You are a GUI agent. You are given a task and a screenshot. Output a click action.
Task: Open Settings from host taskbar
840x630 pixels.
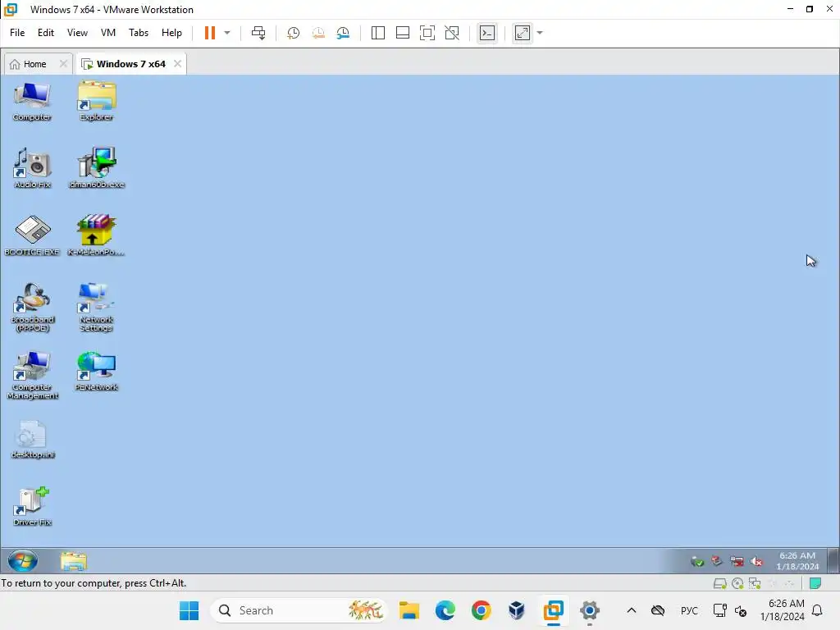(589, 610)
